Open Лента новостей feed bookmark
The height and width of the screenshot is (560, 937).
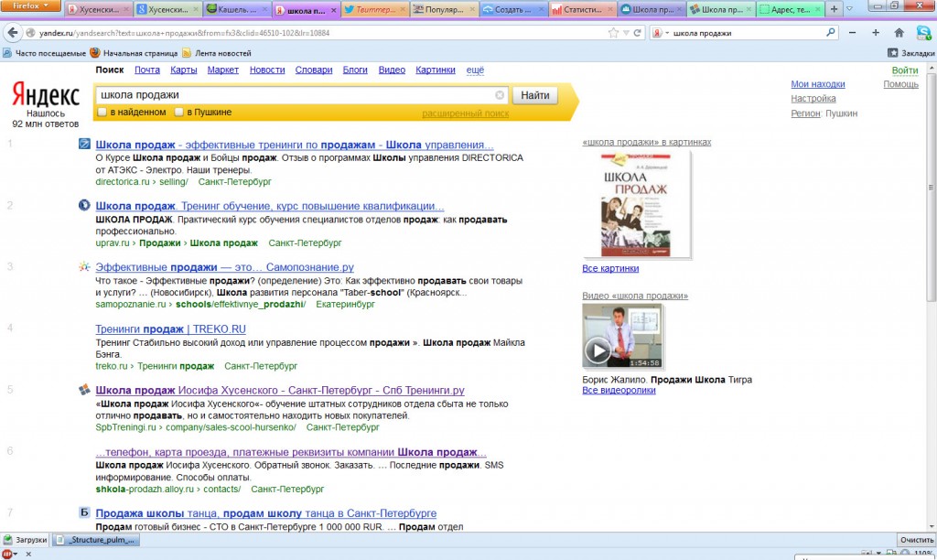tap(216, 53)
